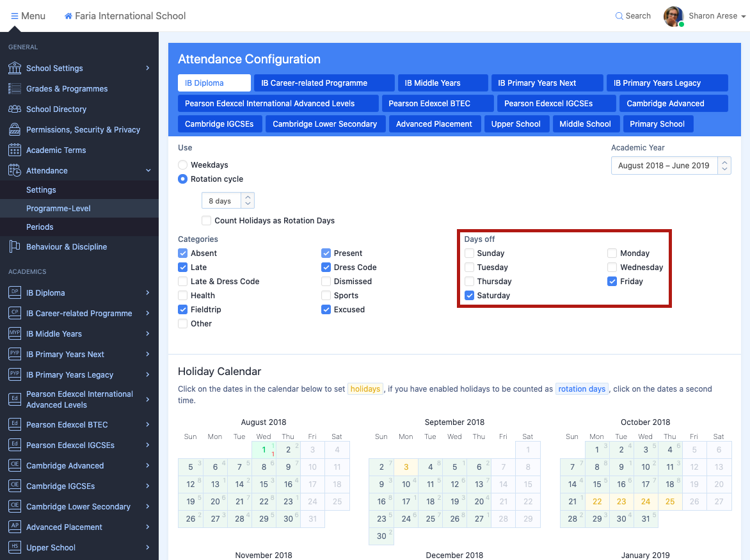Open School Directory people icon
Viewport: 750px width, 560px height.
point(14,109)
